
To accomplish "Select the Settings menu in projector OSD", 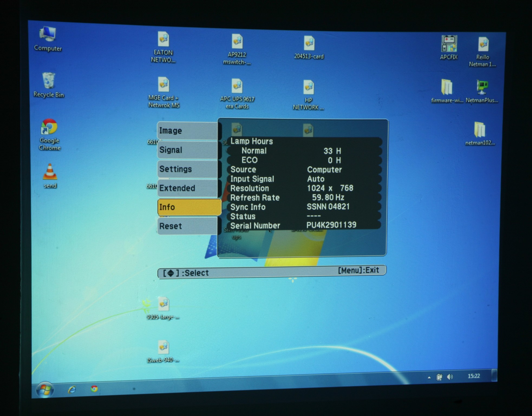I will pyautogui.click(x=187, y=169).
